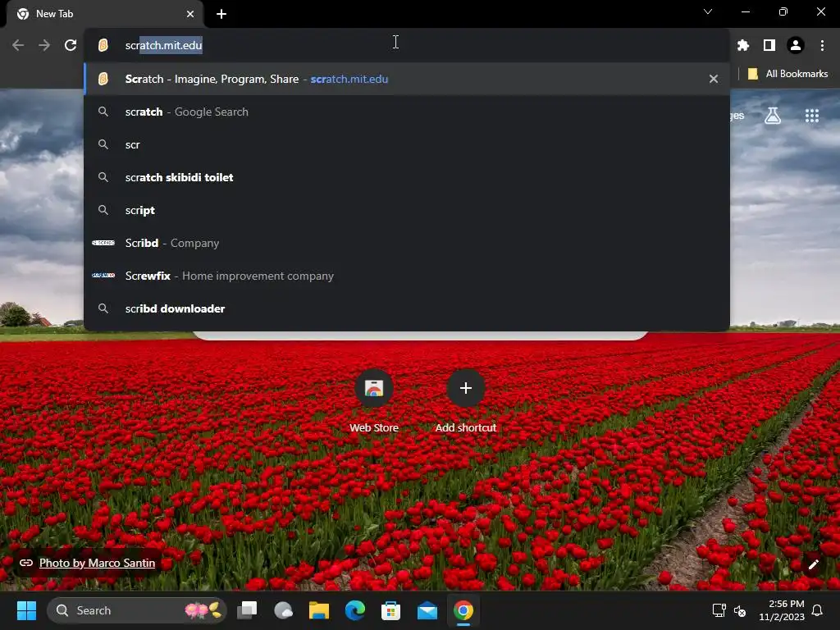Open File Explorer from the taskbar

coord(319,610)
